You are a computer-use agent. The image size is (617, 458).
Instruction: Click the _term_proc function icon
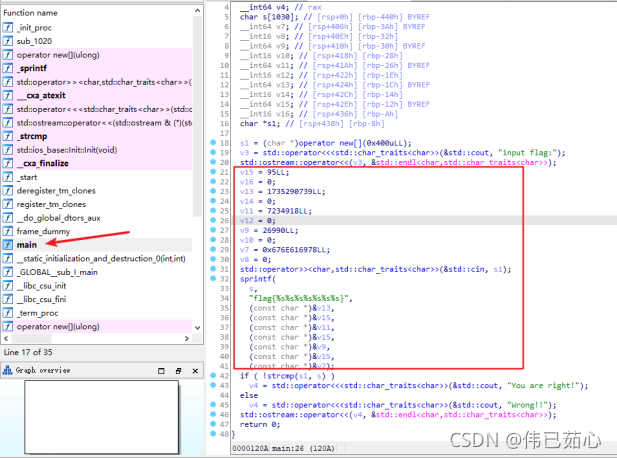[x=7, y=313]
